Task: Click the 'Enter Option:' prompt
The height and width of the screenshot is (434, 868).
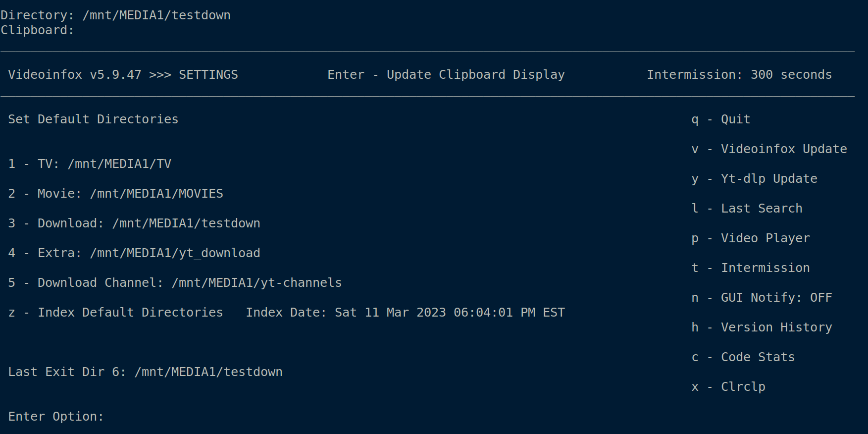Action: pyautogui.click(x=56, y=417)
